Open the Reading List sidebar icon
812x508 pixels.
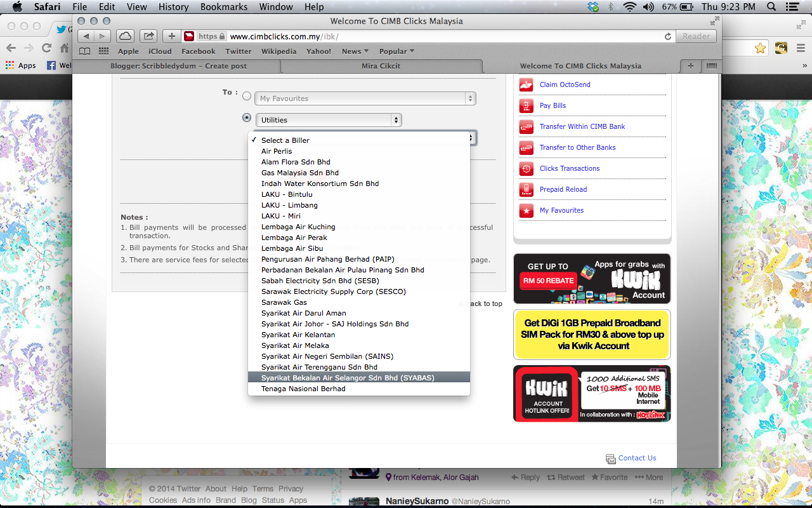84,51
